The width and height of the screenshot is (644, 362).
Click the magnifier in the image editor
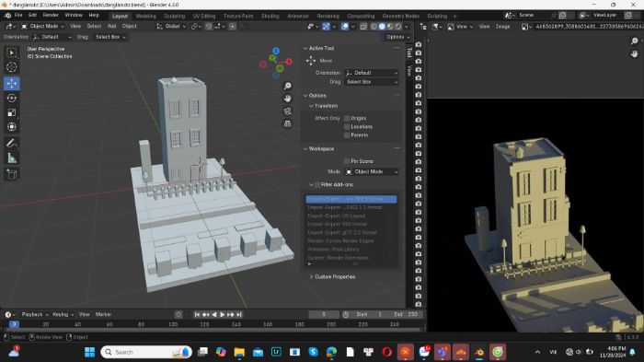point(634,41)
